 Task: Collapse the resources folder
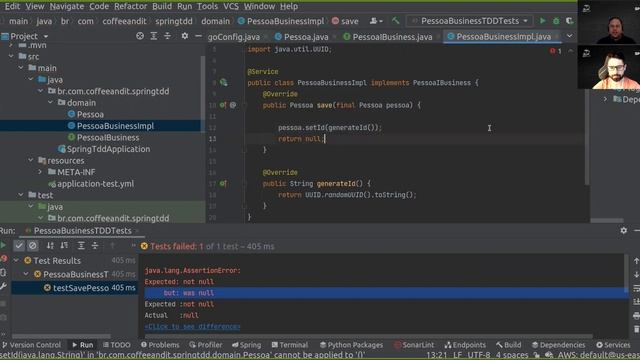(x=31, y=160)
